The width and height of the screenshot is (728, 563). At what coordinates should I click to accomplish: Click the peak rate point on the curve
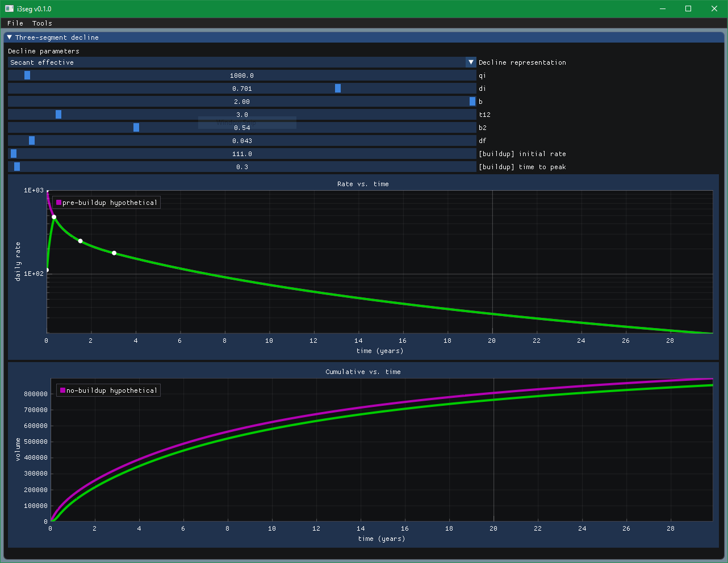coord(54,217)
